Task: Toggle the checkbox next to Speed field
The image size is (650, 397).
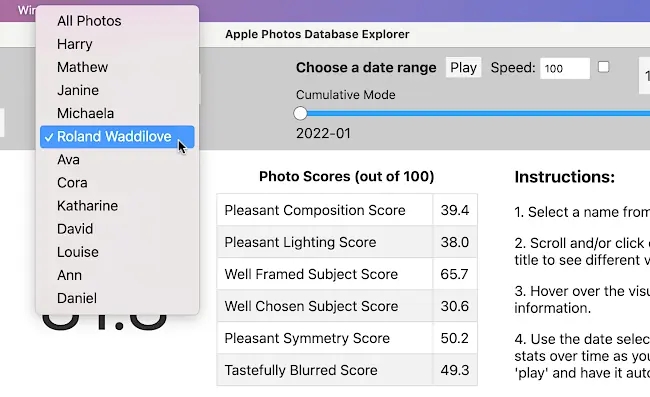Action: point(604,67)
